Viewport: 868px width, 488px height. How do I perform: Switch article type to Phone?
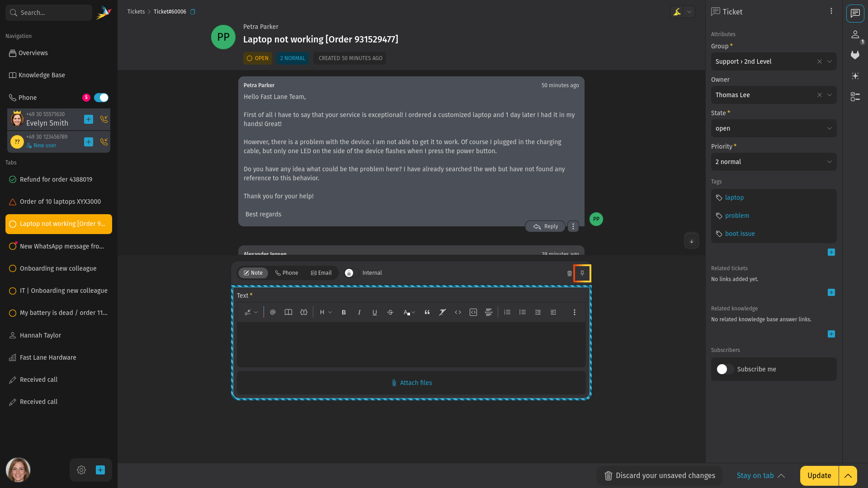pos(287,273)
